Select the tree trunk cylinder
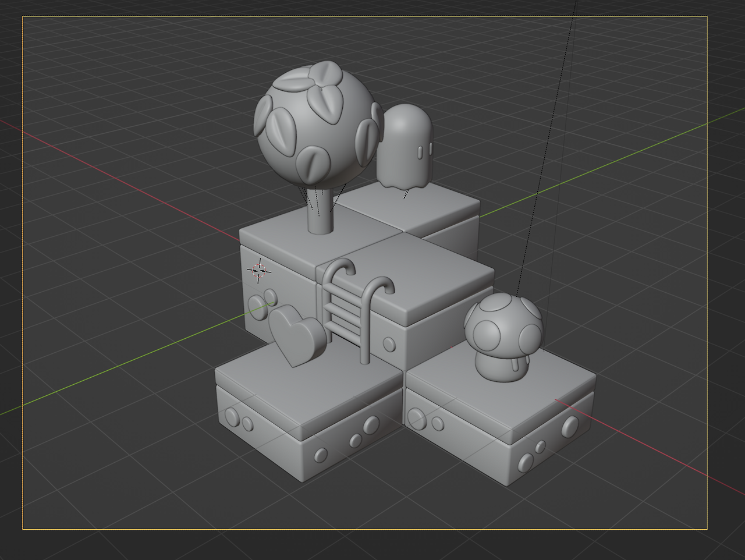The height and width of the screenshot is (560, 745). [321, 211]
